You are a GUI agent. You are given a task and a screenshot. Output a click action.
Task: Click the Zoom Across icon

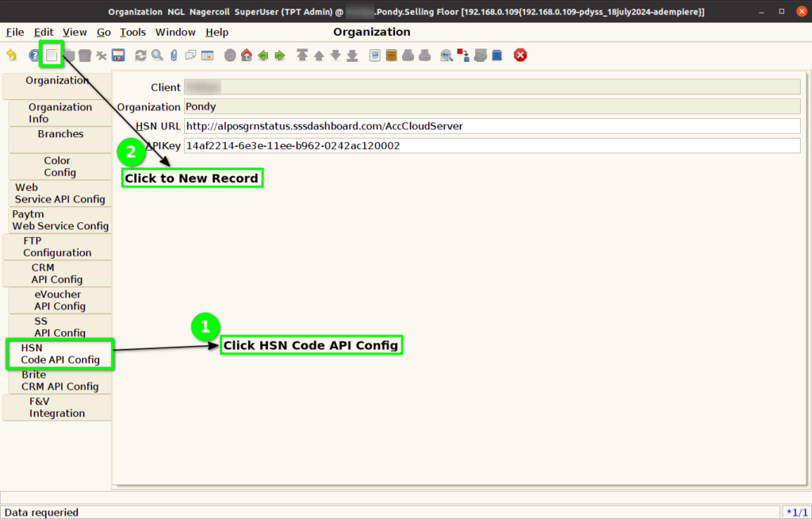446,55
